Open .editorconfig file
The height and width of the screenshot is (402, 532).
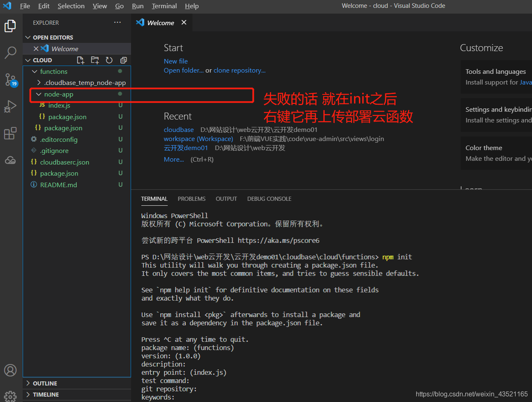[x=77, y=139]
